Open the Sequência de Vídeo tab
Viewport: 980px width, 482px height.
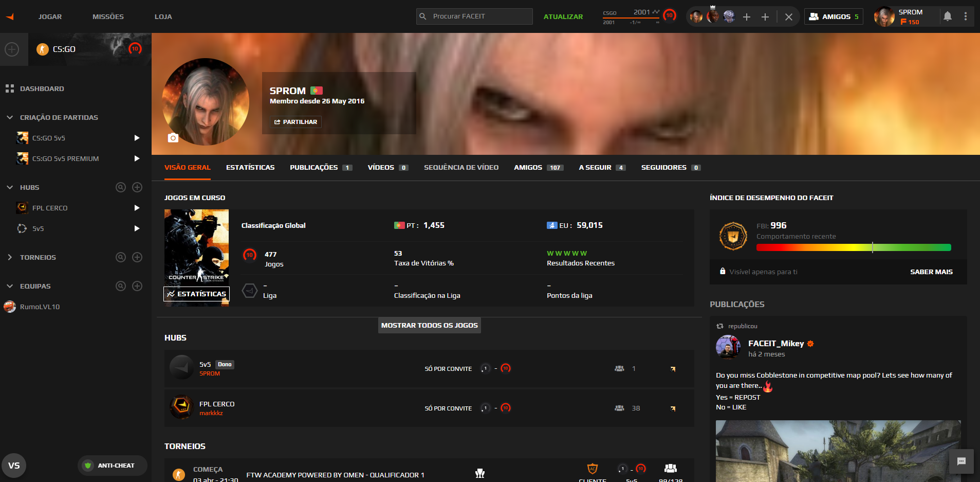(x=461, y=168)
